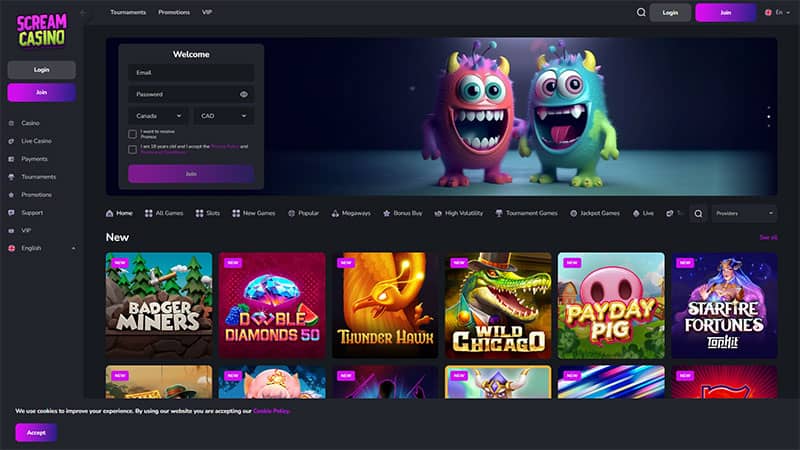800x450 pixels.
Task: Click the VIP icon in the sidebar
Action: pos(11,230)
